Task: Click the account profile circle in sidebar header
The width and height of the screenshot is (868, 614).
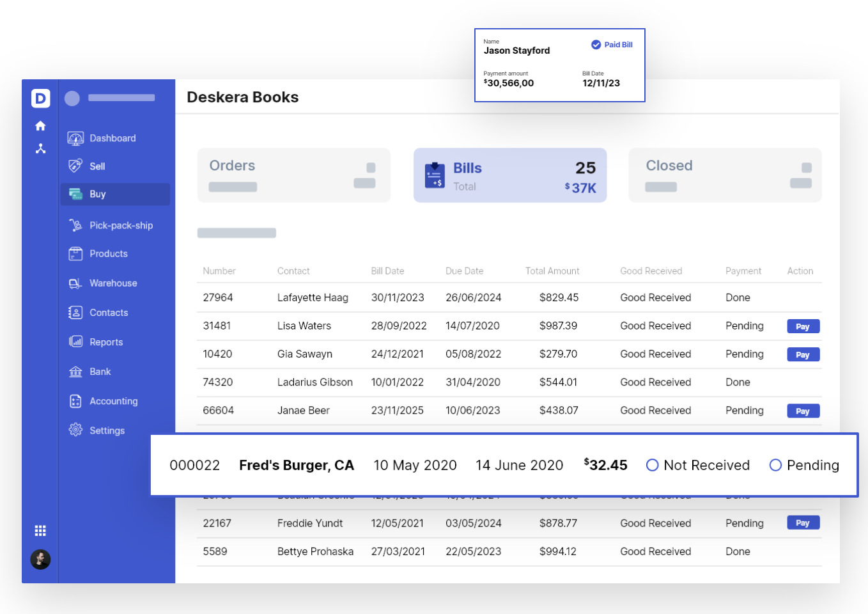Action: (72, 98)
